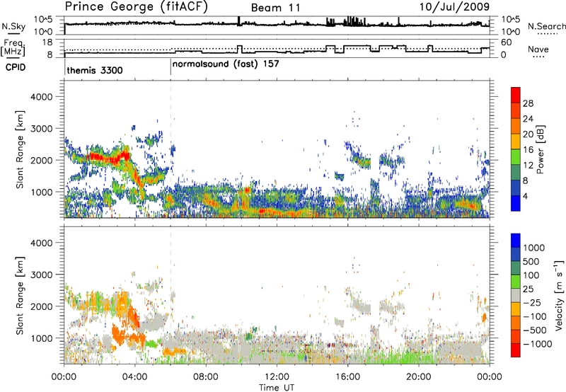Image resolution: width=566 pixels, height=392 pixels.
Task: Click the '18' tick on the frequency axis
Action: click(x=47, y=42)
